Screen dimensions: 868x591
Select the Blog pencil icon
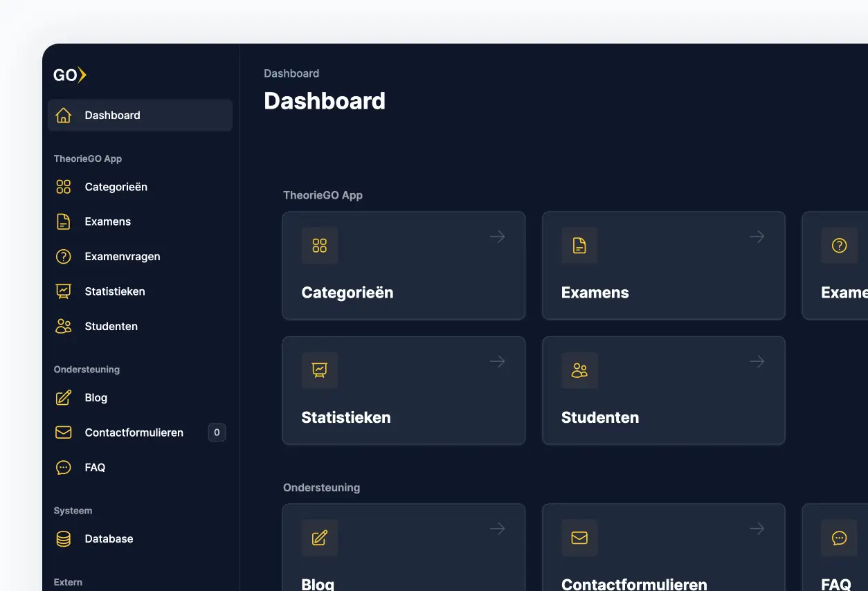pyautogui.click(x=63, y=397)
